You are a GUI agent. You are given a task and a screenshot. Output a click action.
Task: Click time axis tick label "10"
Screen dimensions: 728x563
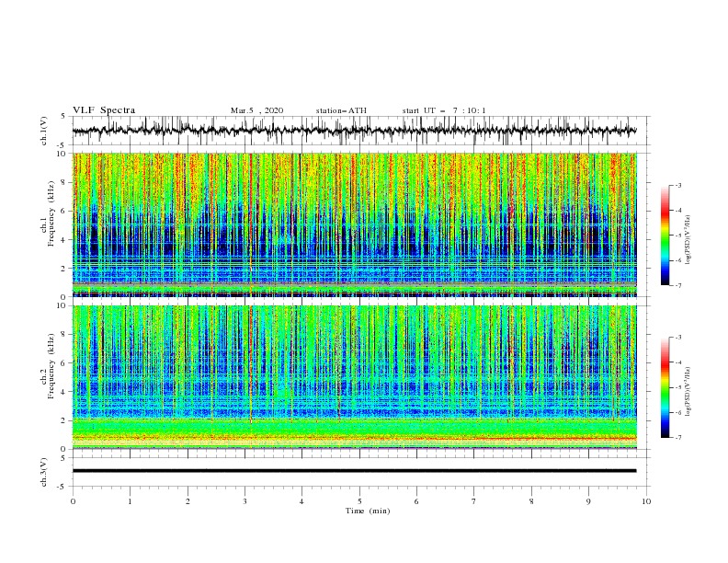646,501
